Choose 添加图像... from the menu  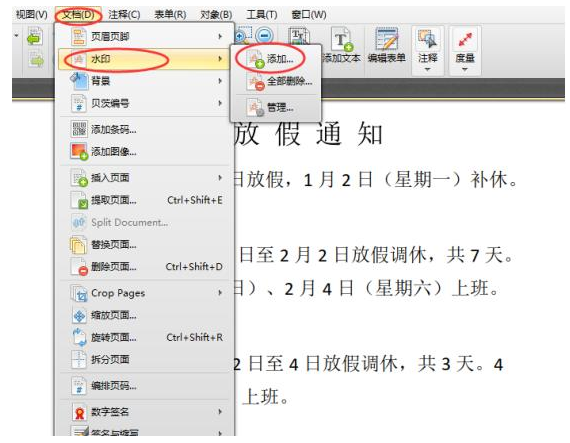pyautogui.click(x=145, y=152)
